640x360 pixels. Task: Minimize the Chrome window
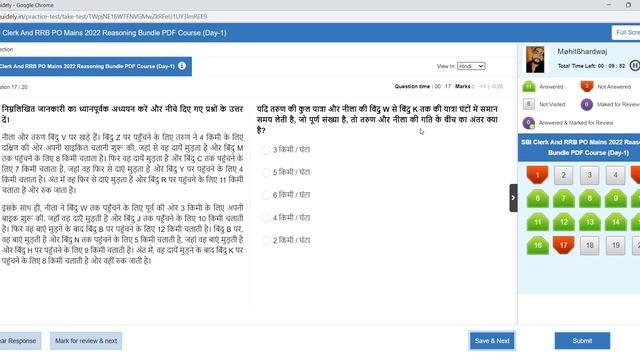(609, 5)
